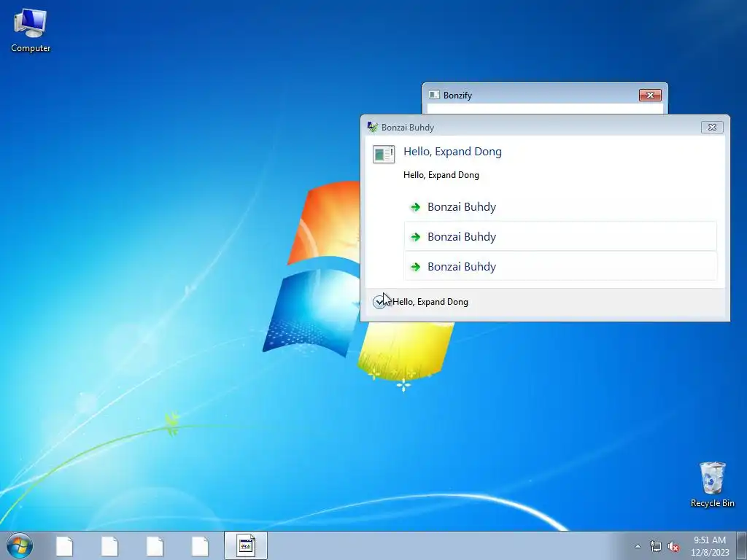The image size is (747, 560).
Task: Open the Recycle Bin on the desktop
Action: pos(712,484)
